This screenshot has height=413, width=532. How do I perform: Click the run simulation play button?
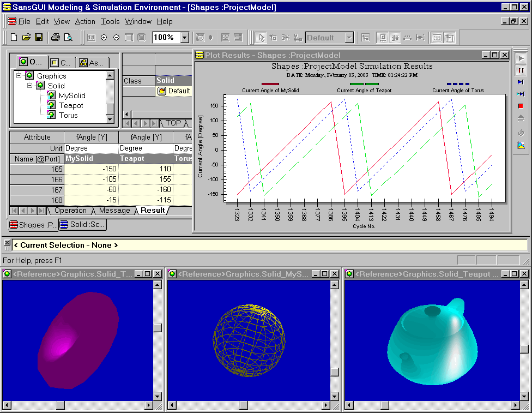(x=521, y=58)
